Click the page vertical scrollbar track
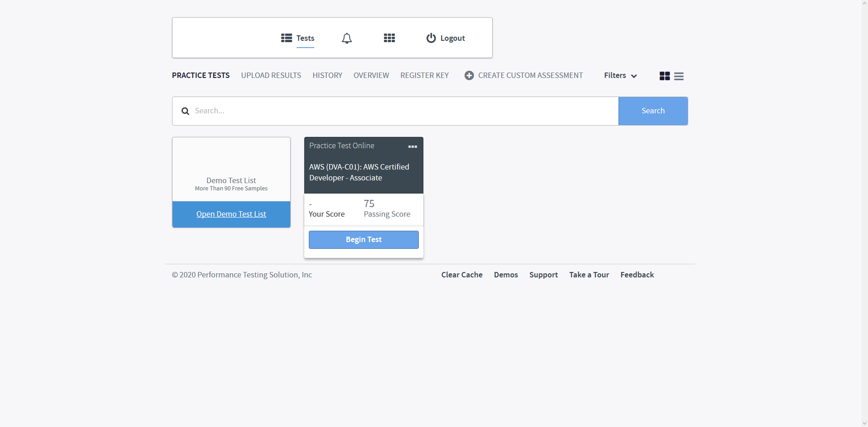This screenshot has height=427, width=868. 865,213
